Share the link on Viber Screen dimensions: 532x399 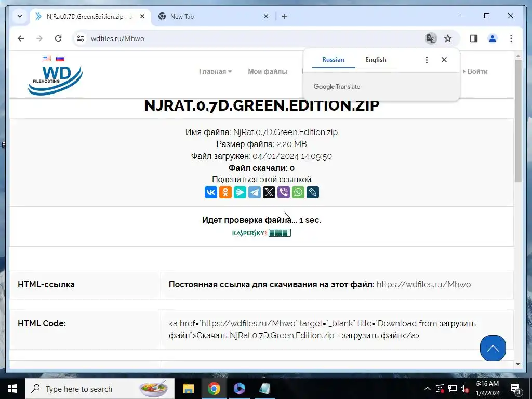(x=284, y=192)
